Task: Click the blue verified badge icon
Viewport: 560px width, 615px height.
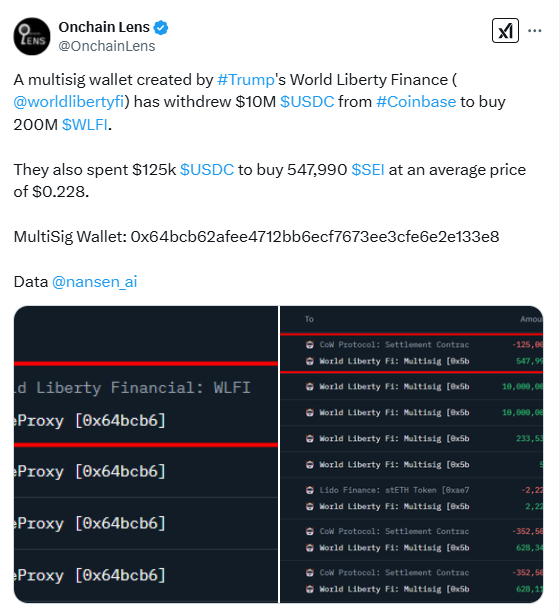Action: (x=161, y=27)
